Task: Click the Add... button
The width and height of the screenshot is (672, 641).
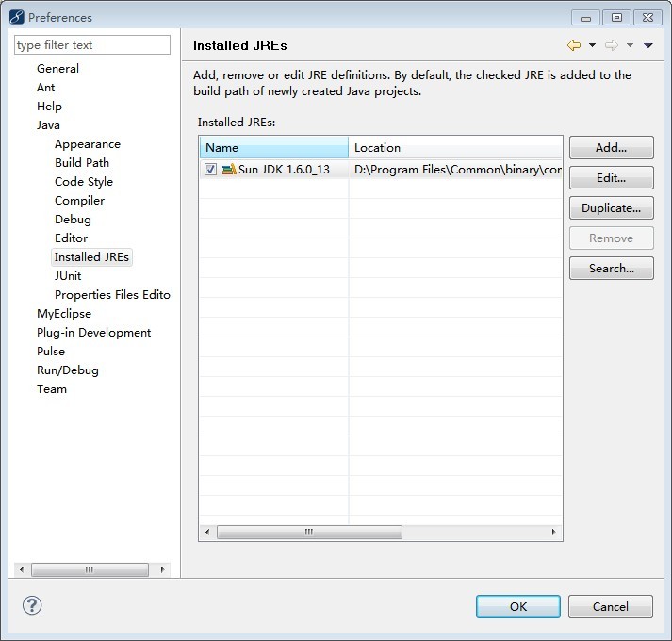Action: click(611, 147)
